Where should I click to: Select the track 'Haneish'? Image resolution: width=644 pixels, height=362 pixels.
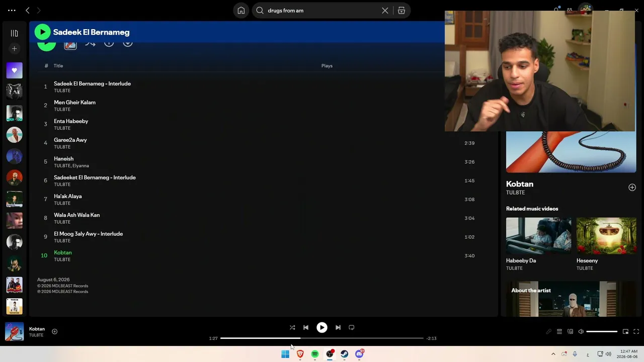coord(63,159)
